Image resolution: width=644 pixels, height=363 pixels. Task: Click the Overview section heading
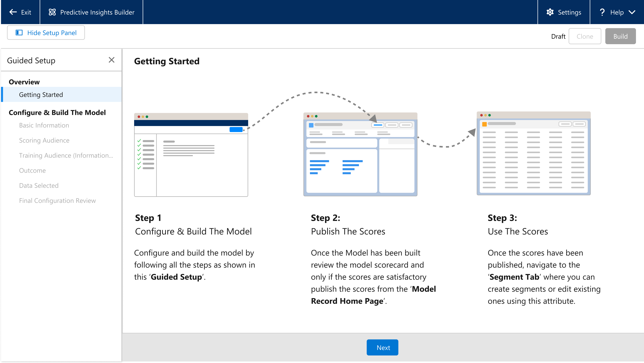24,82
